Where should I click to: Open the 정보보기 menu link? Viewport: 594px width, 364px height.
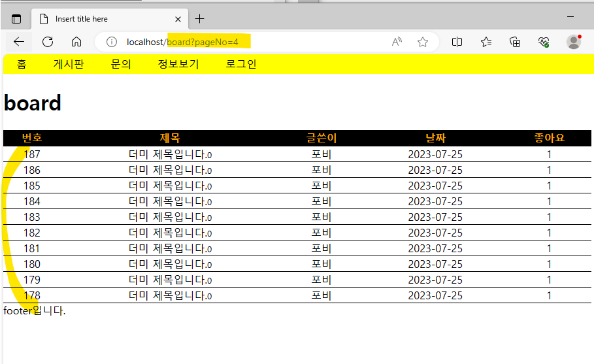click(x=178, y=64)
